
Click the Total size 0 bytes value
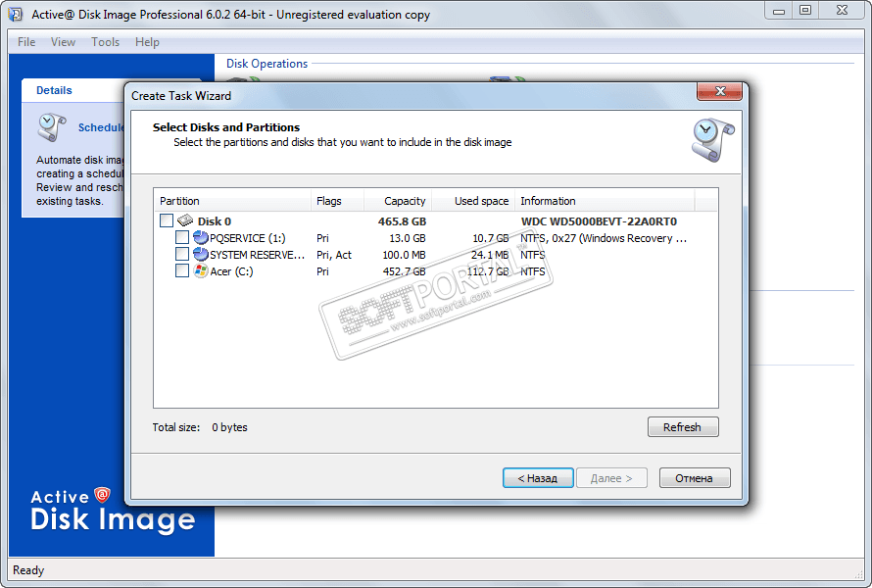click(229, 427)
